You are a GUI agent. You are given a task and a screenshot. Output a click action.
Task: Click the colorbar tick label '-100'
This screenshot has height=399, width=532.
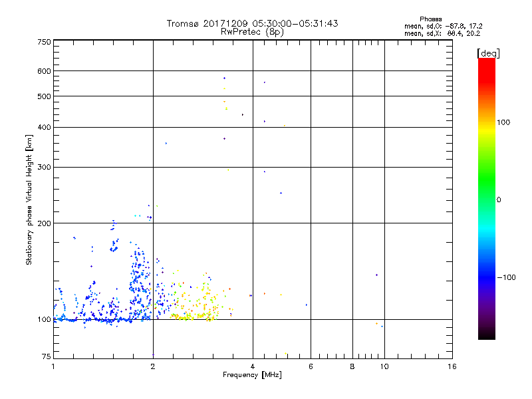tap(507, 277)
